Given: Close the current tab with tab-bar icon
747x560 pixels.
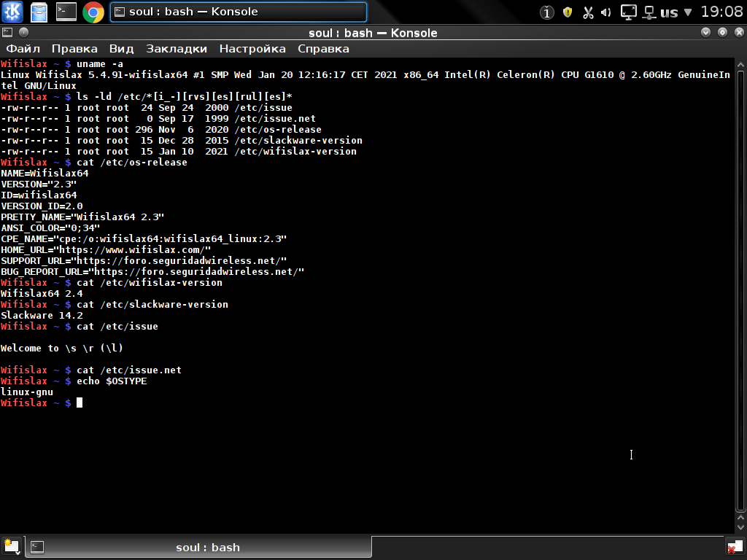Looking at the screenshot, I should click(735, 547).
